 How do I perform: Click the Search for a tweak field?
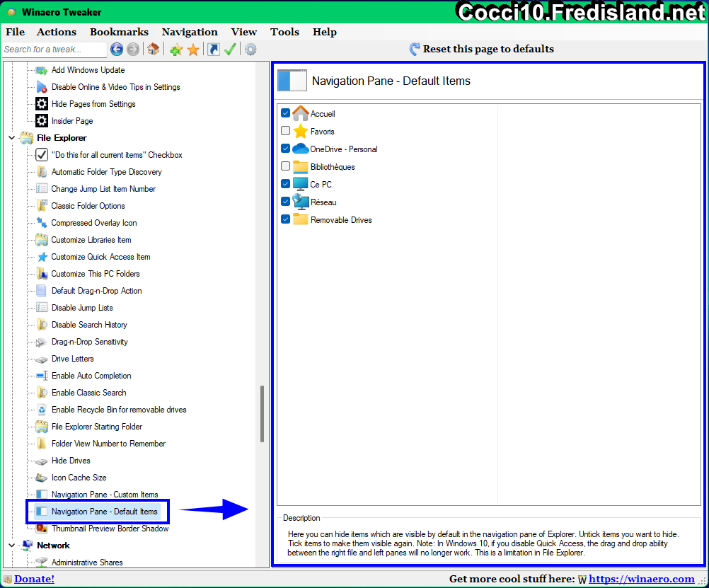54,50
